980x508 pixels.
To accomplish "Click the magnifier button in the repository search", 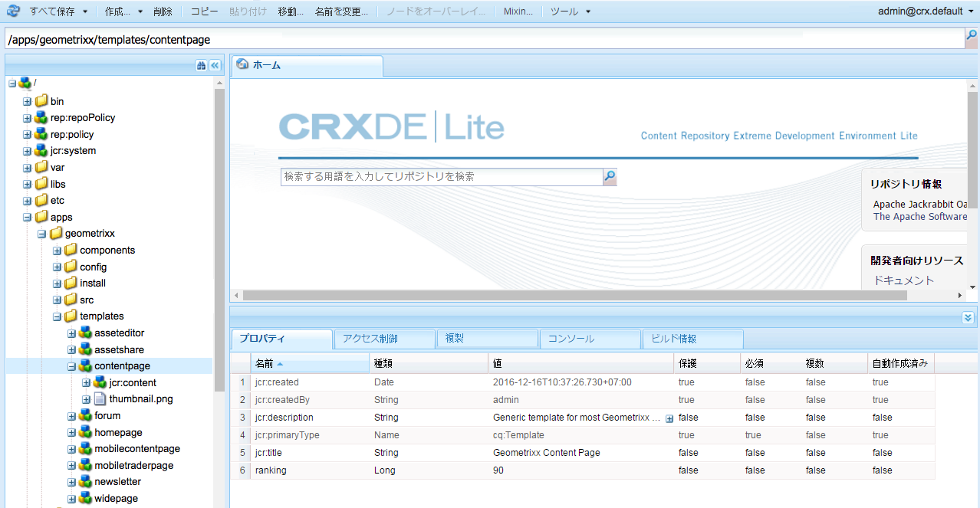I will pyautogui.click(x=610, y=177).
